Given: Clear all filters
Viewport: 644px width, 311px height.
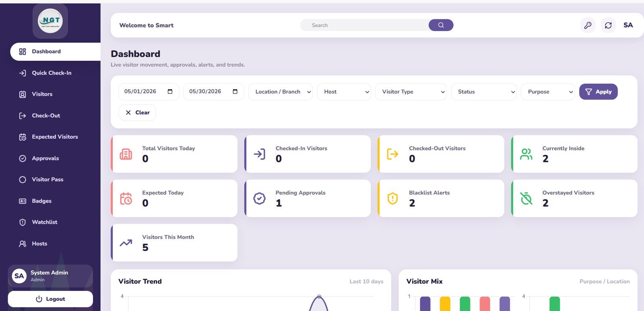Looking at the screenshot, I should click(x=137, y=112).
